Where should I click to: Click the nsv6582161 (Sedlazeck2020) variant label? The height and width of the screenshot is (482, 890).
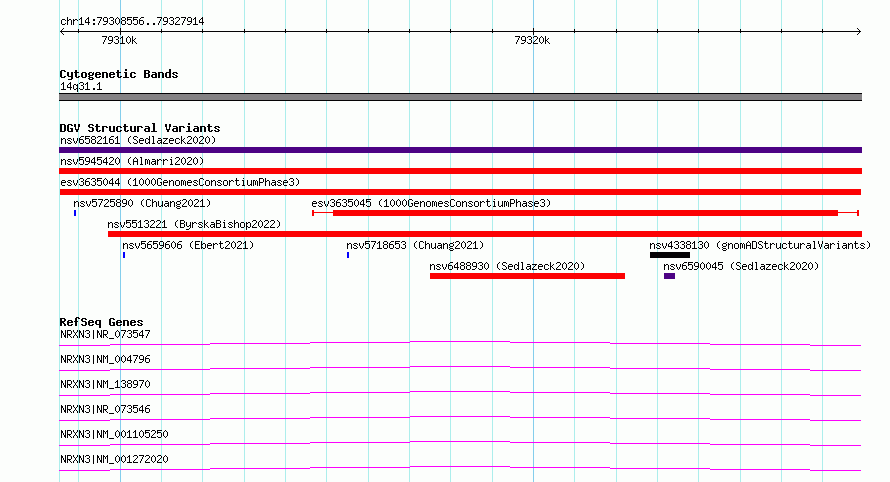pyautogui.click(x=138, y=140)
